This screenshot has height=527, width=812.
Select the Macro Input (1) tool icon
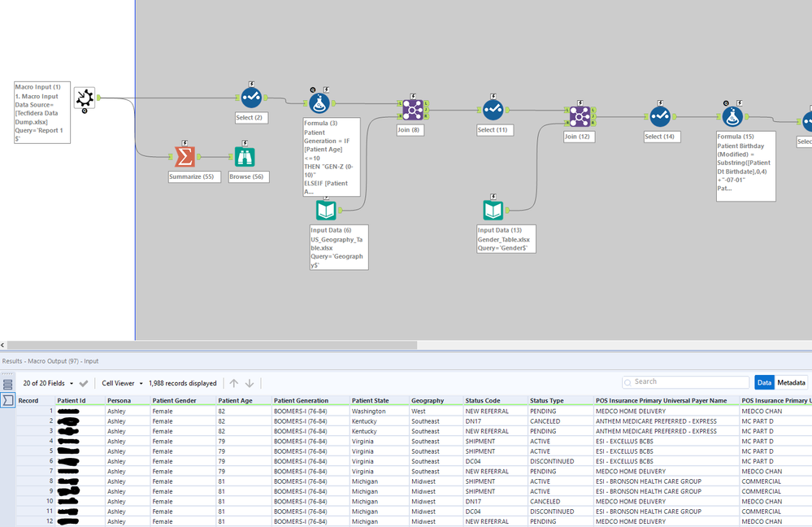pyautogui.click(x=85, y=98)
